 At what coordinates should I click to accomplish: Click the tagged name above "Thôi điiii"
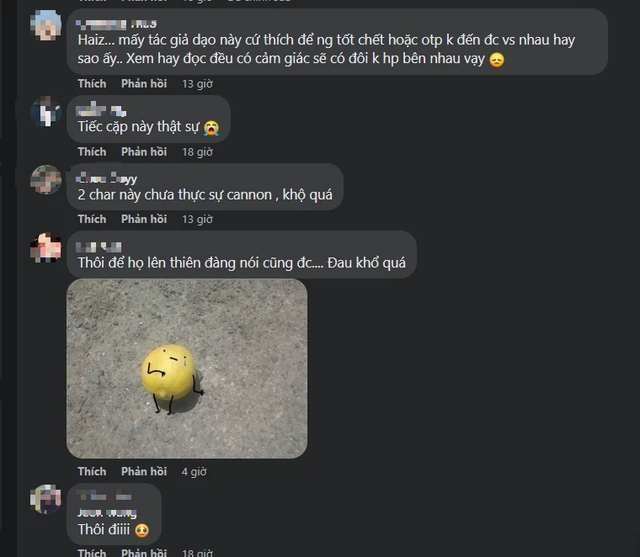click(107, 513)
